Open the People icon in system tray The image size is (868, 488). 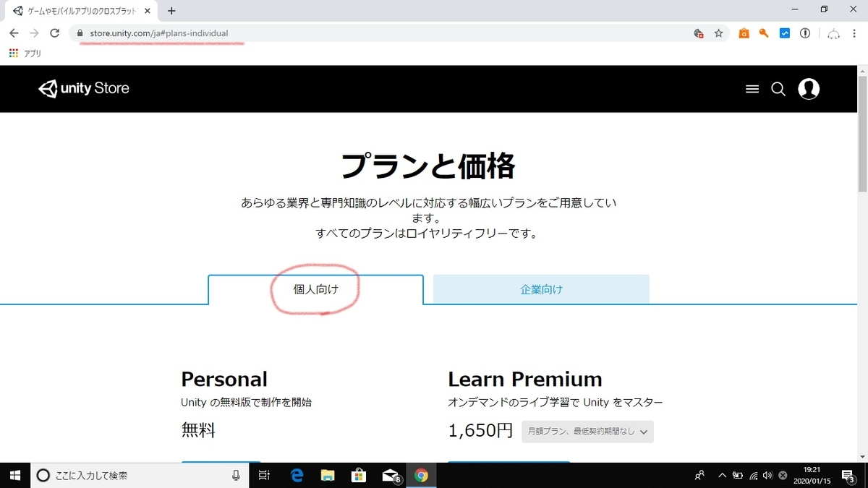tap(699, 475)
